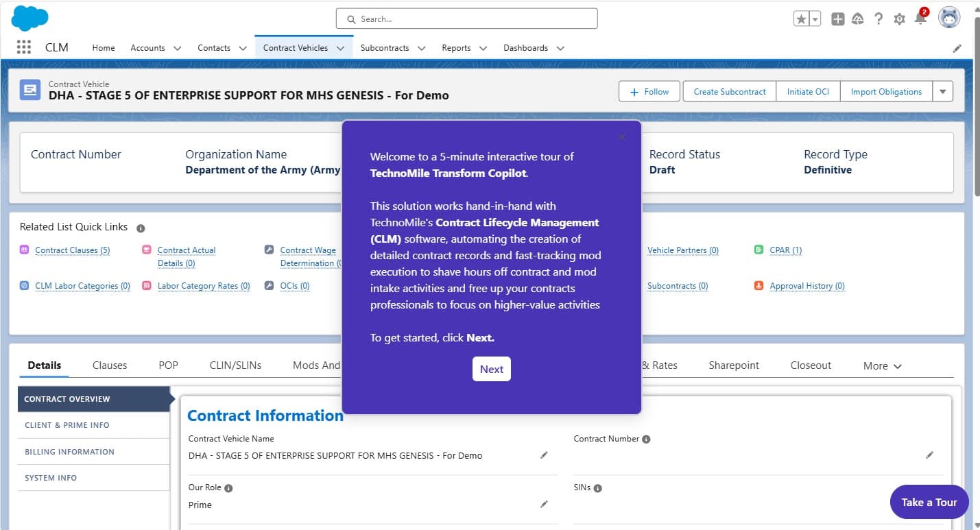Viewport: 980px width, 530px height.
Task: Click the global create plus icon
Action: (x=837, y=19)
